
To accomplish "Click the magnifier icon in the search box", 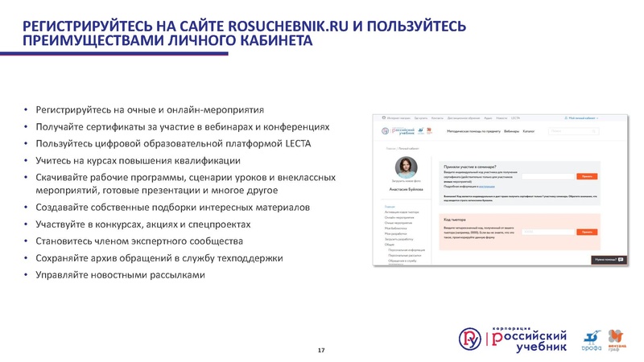I will 593,131.
